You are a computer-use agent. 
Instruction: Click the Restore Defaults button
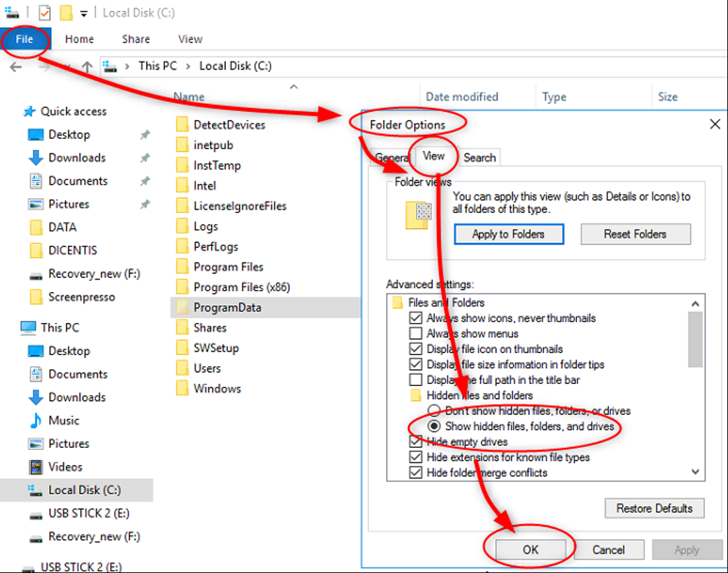click(x=655, y=508)
